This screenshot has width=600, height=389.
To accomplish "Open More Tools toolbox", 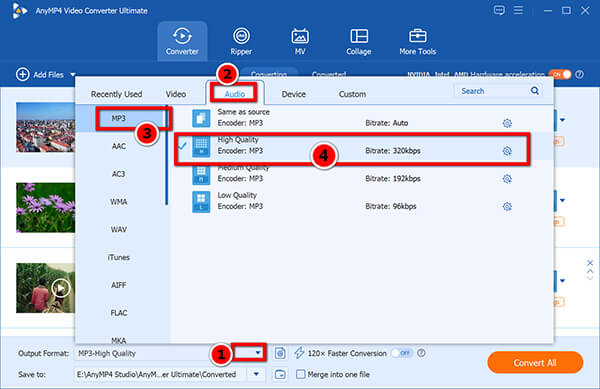I will pos(417,41).
